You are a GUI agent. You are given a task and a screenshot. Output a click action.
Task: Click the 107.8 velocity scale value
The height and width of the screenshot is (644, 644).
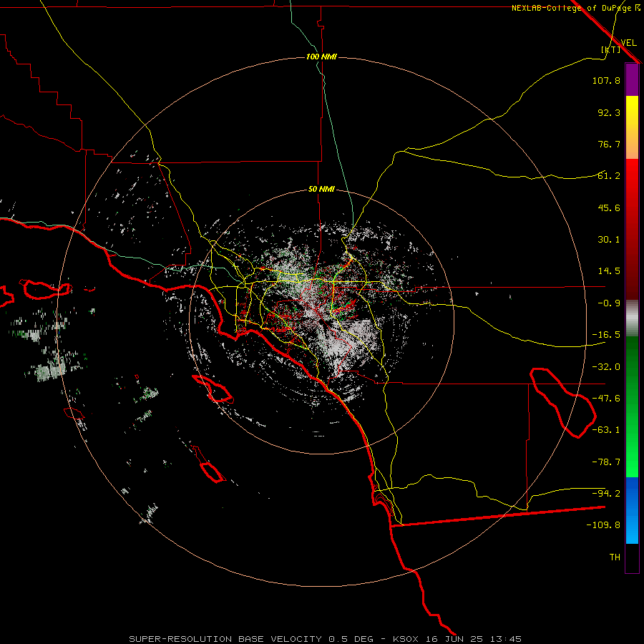point(606,80)
